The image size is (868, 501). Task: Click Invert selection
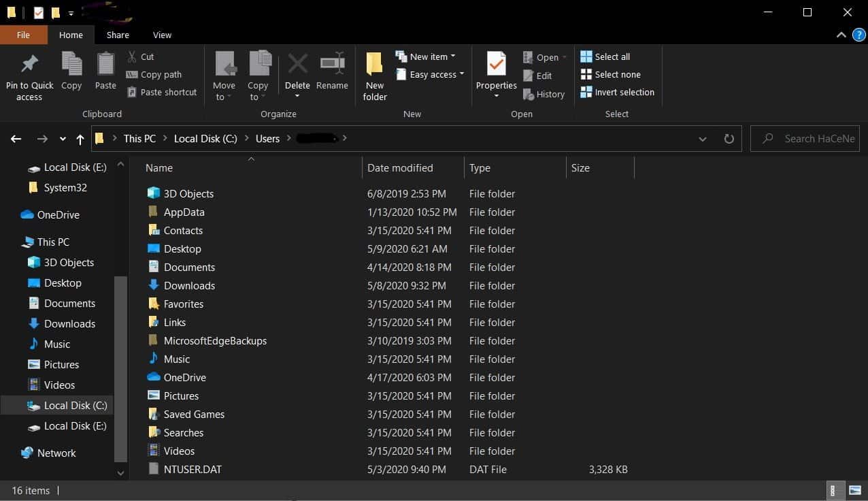tap(618, 92)
